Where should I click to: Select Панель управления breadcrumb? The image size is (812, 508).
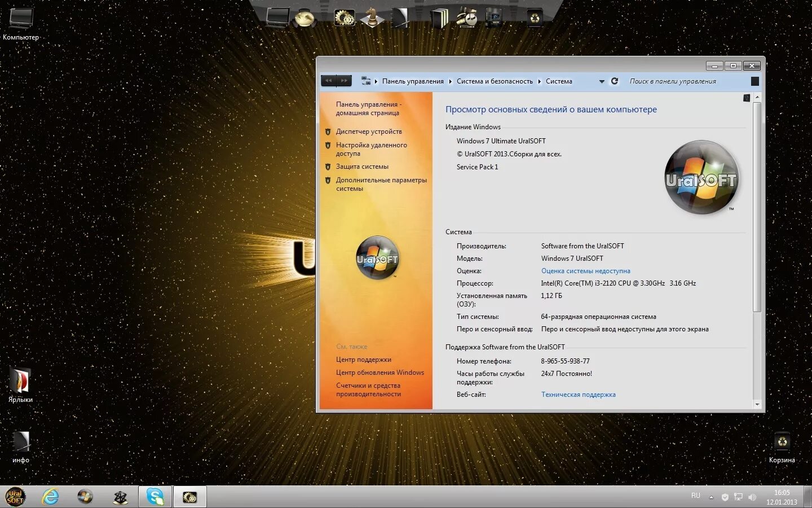[x=413, y=81]
